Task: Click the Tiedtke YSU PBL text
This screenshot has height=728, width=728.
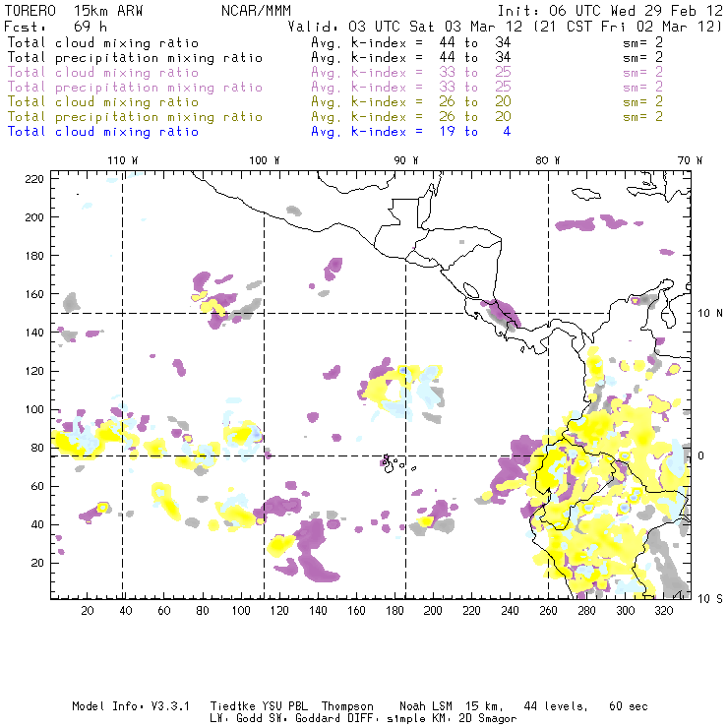Action: [259, 706]
